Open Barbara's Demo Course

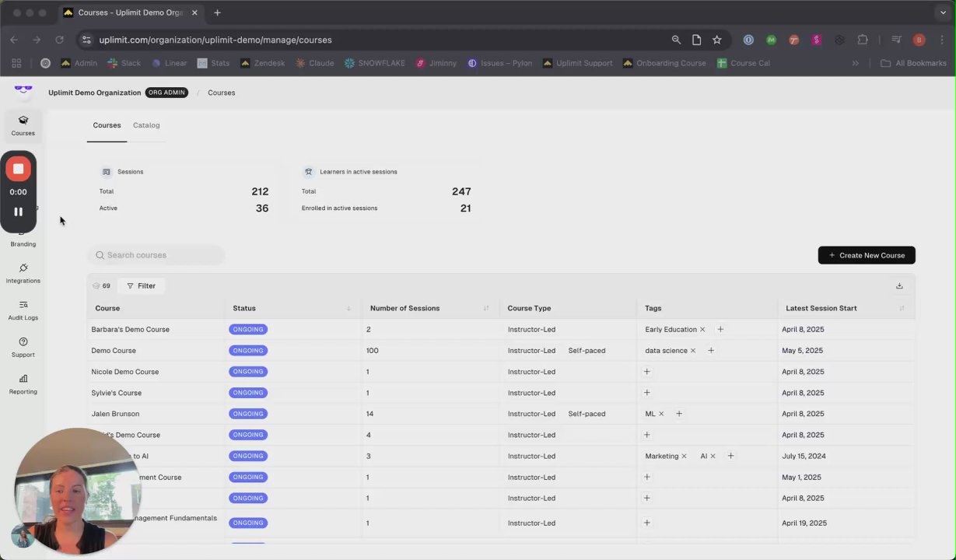(x=130, y=330)
